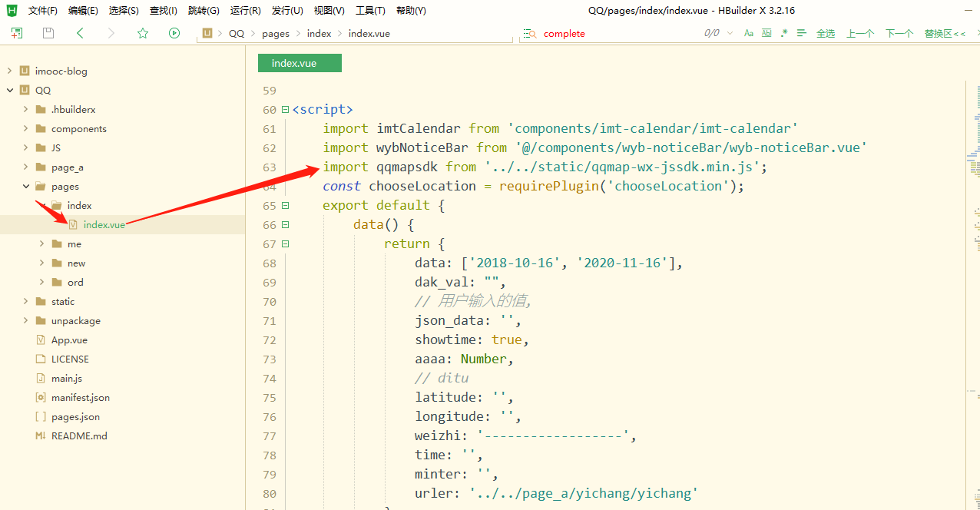Click pages in the breadcrumb path
Image resolution: width=980 pixels, height=510 pixels.
(x=276, y=33)
